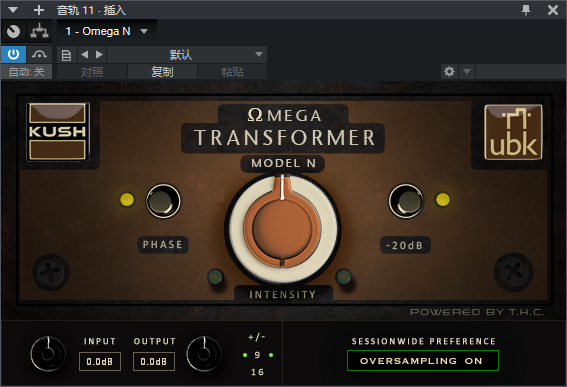Click the INTENSITY main knob
567x387 pixels.
(282, 229)
